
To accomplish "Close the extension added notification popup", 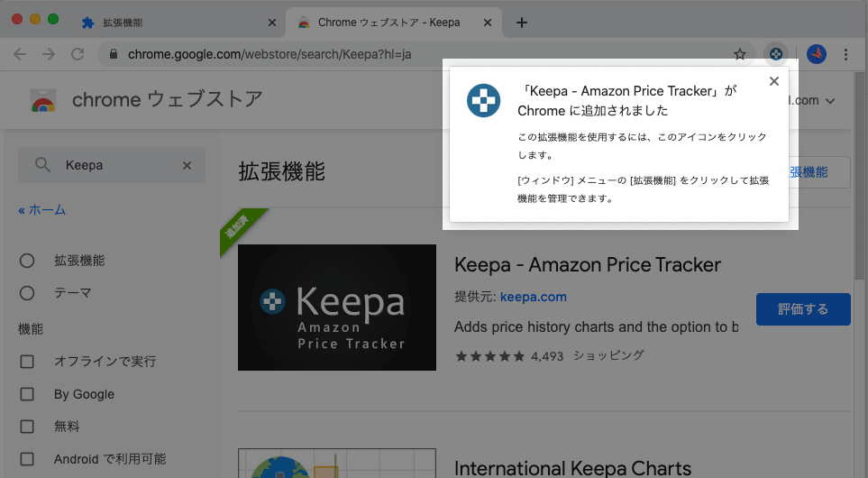I will point(773,82).
